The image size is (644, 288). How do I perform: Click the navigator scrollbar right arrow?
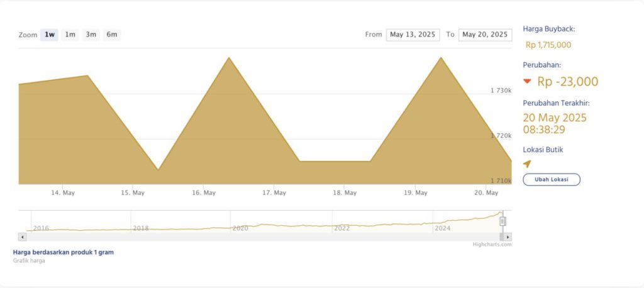click(508, 237)
